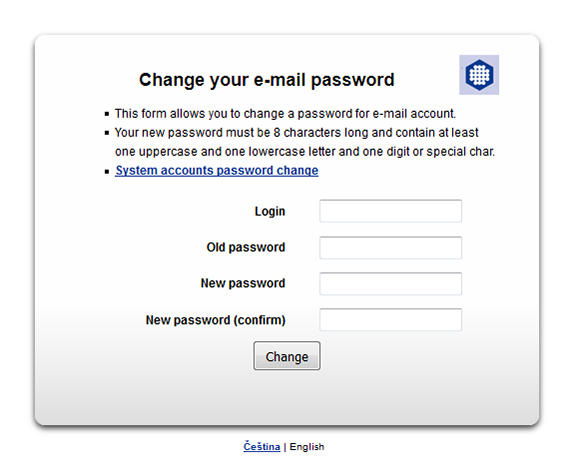Click the English language label
The image size is (574, 476).
pos(307,447)
